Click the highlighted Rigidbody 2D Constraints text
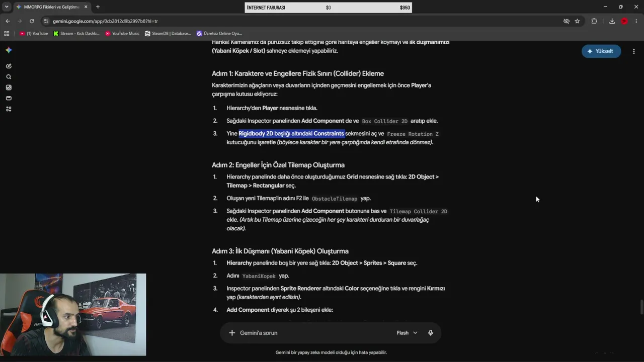 291,134
